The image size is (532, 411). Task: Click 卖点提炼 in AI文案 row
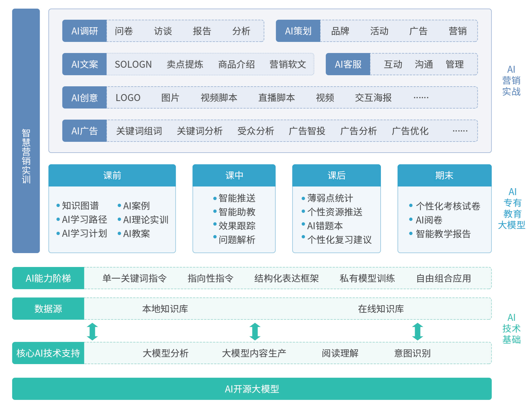click(x=185, y=64)
